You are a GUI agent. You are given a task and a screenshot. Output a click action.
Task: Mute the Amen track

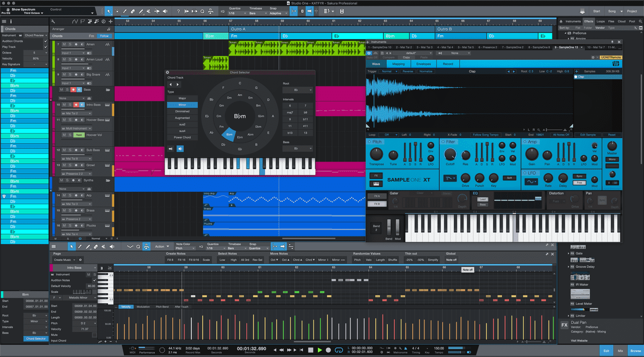pos(64,44)
